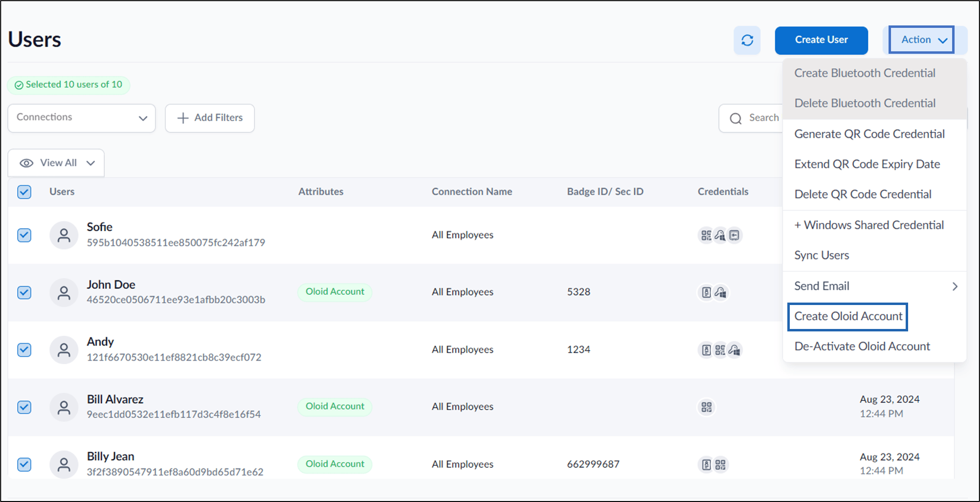Uncheck the checkbox for Billy Jean

pyautogui.click(x=24, y=464)
